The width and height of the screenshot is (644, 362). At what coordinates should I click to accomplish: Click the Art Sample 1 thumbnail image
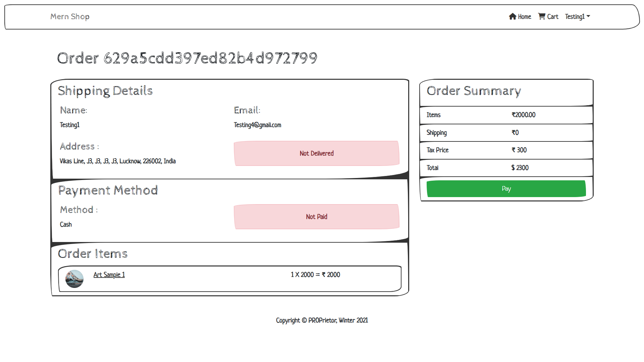tap(74, 279)
